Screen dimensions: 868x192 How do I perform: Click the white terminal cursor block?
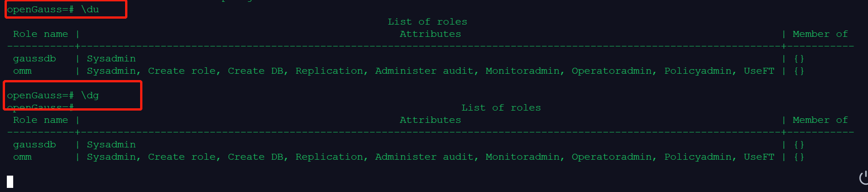(10, 182)
